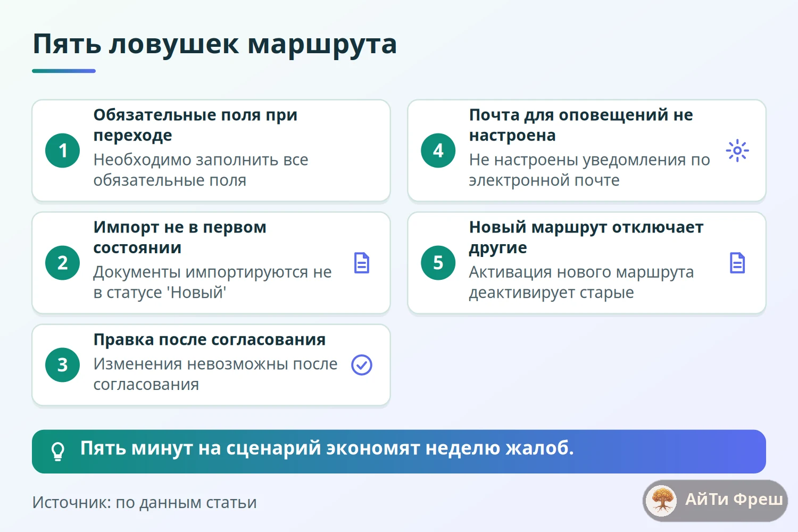Click the title Обязательные поля при переходе

tap(195, 125)
